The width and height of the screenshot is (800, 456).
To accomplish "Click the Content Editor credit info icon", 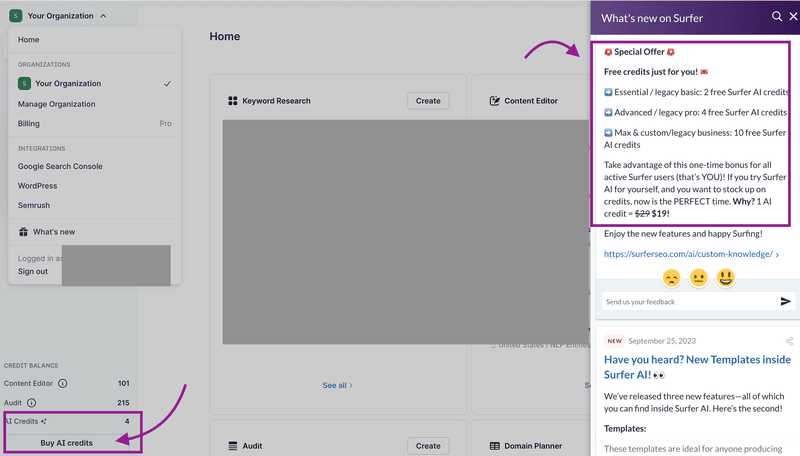I will (x=63, y=383).
